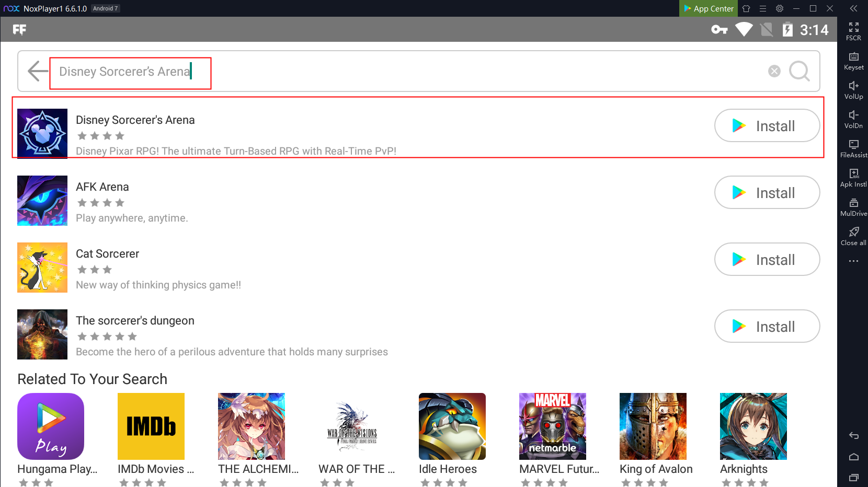Open MulDrive multi-instance manager

coord(853,207)
